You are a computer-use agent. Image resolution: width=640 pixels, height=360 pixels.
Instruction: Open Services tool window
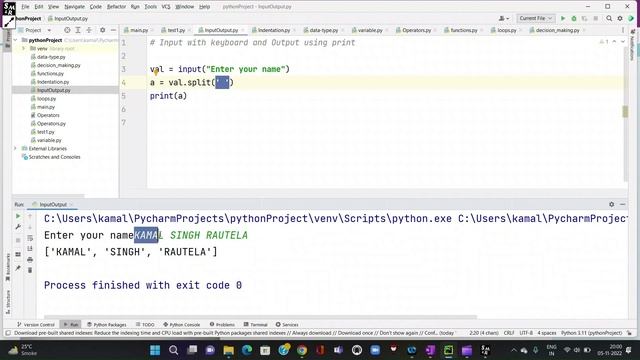(x=287, y=324)
